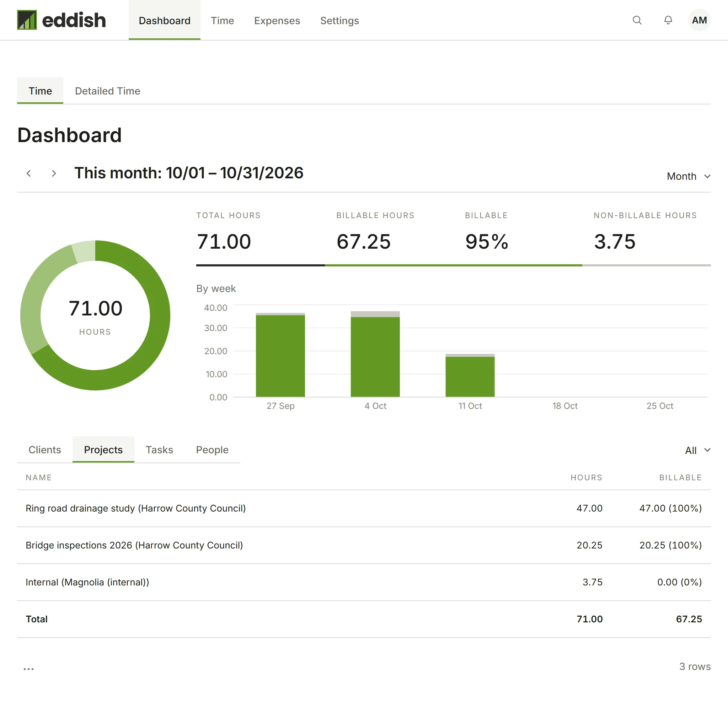Open the search icon
This screenshot has height=719, width=728.
click(637, 20)
